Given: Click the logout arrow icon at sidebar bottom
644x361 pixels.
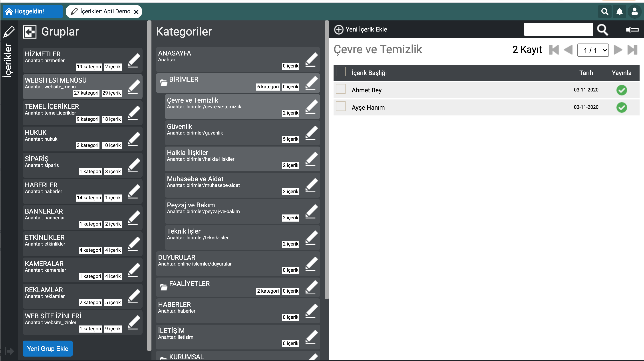Looking at the screenshot, I should click(9, 351).
